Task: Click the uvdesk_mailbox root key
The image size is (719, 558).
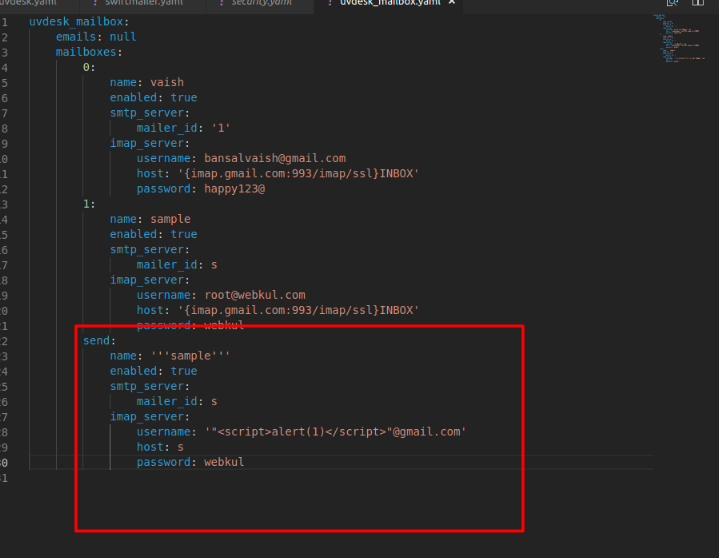Action: point(79,22)
